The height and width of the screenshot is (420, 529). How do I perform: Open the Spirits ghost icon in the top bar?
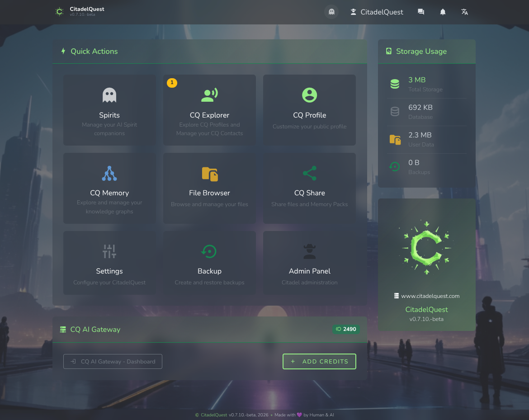click(331, 11)
